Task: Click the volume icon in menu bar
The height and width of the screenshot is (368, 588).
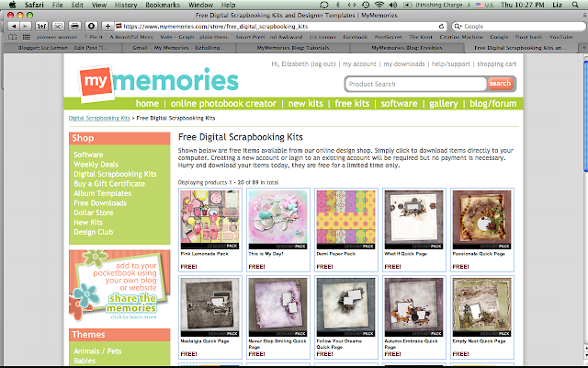Action: [393, 5]
